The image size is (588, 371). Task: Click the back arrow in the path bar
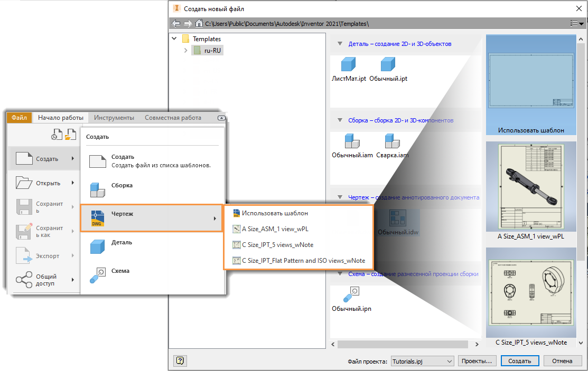176,24
